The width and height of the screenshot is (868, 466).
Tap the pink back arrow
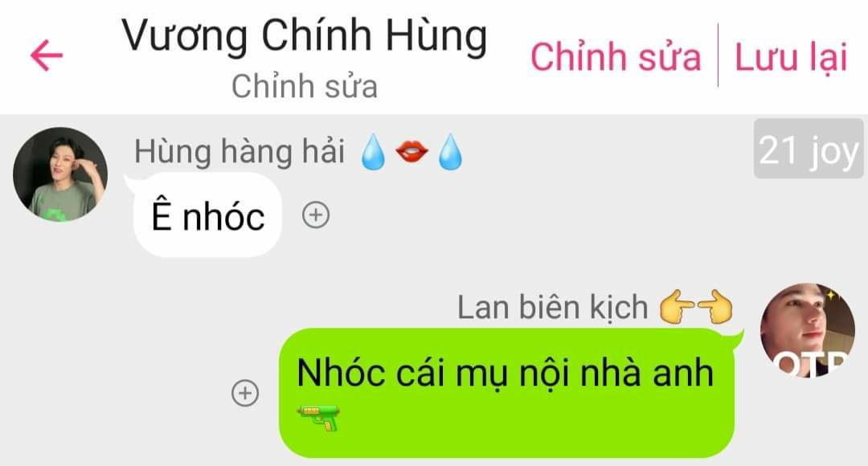(x=47, y=55)
